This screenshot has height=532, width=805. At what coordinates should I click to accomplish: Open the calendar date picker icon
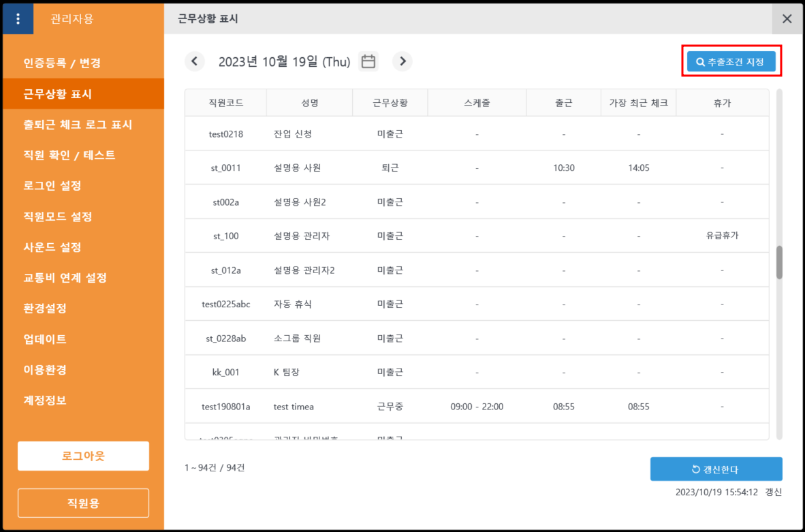[368, 61]
